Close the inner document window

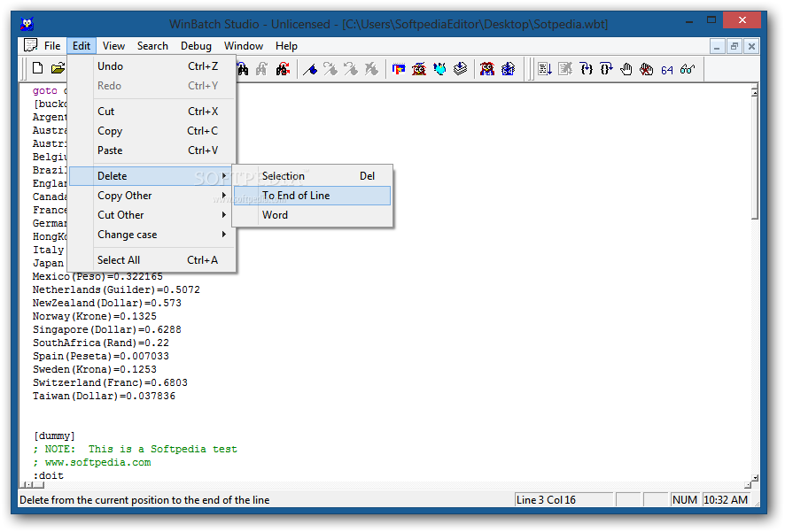751,47
